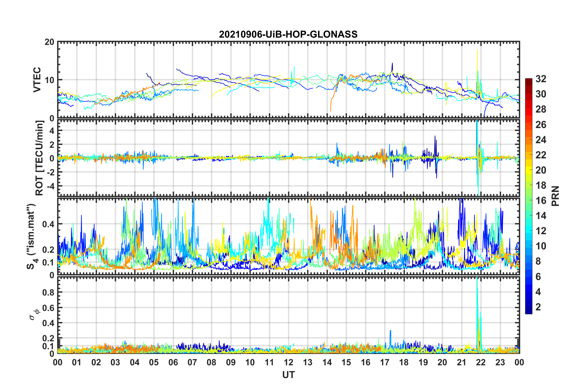Click the PRN colorbar tick "18"
The image size is (577, 392).
pos(541,185)
